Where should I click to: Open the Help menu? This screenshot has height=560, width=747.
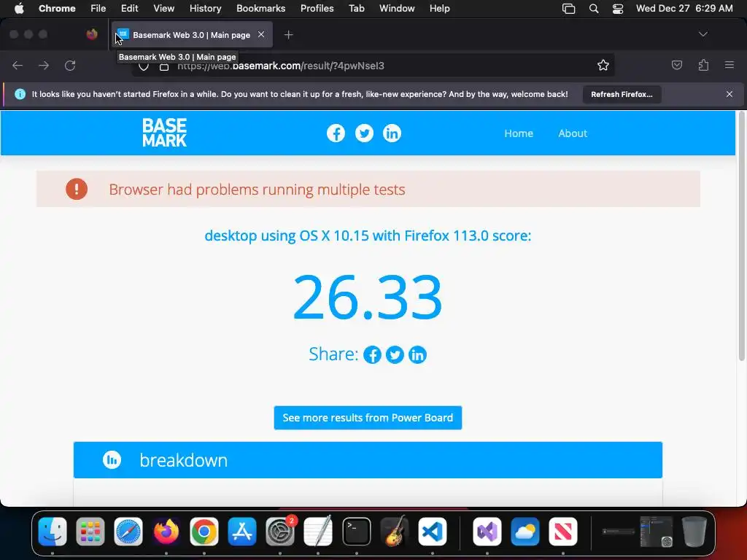pos(439,9)
